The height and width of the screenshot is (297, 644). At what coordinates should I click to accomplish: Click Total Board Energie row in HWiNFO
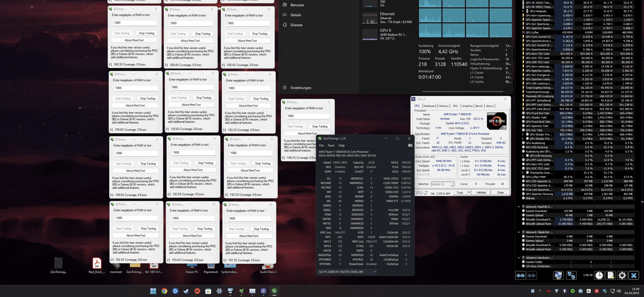click(578, 92)
